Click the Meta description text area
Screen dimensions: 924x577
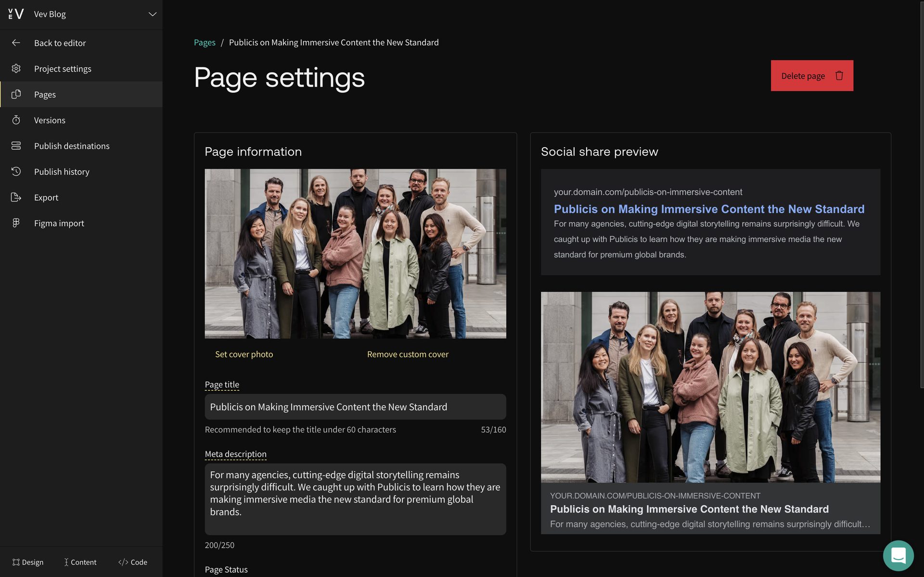click(x=355, y=499)
